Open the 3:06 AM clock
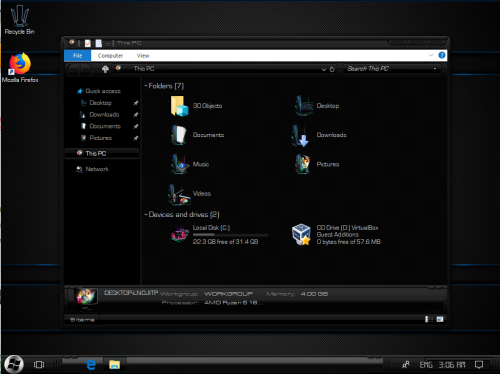This screenshot has width=500, height=374. (451, 365)
